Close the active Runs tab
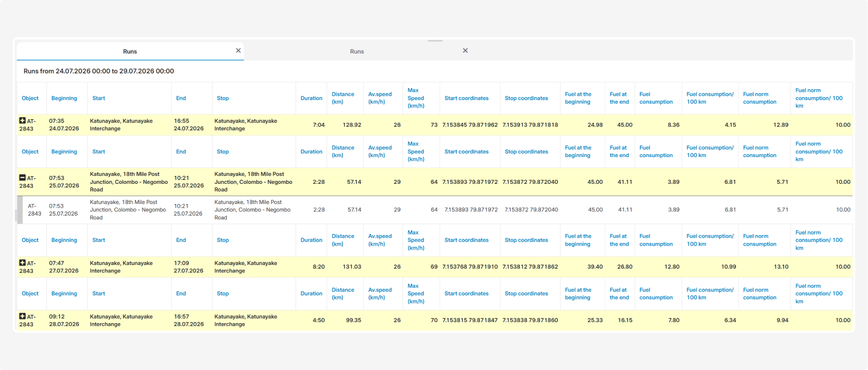 pyautogui.click(x=238, y=51)
